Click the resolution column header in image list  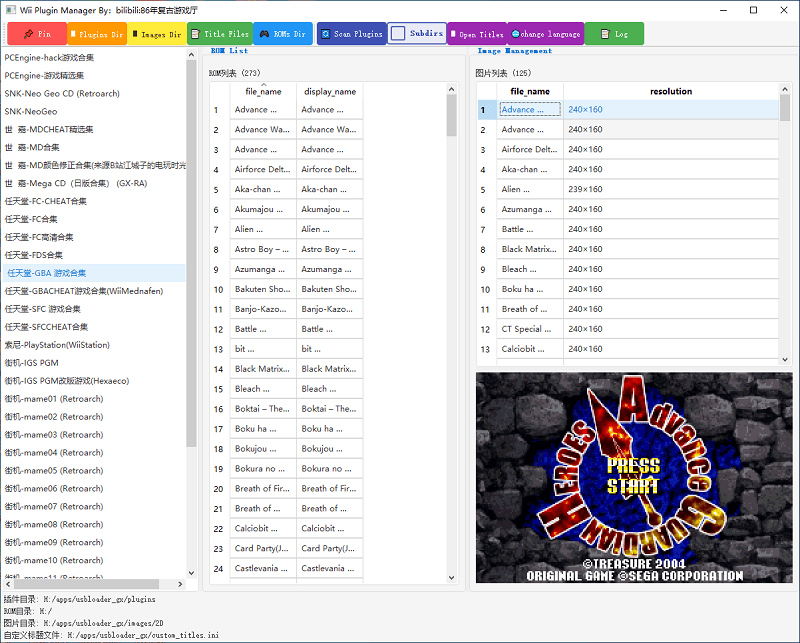671,91
